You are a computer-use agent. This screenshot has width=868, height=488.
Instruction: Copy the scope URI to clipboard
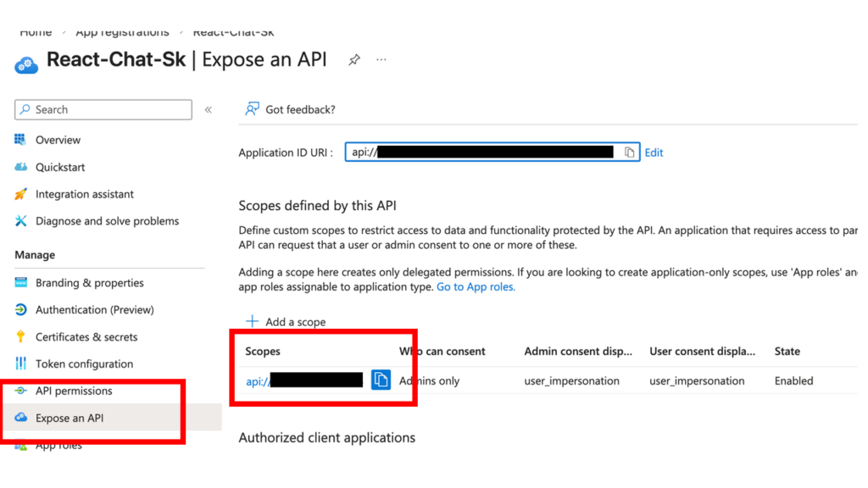click(381, 380)
